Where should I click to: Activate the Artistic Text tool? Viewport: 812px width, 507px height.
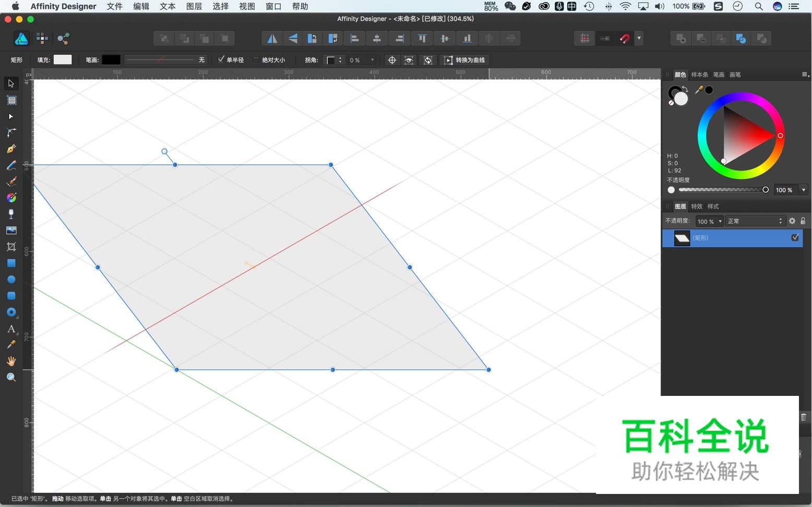click(11, 329)
